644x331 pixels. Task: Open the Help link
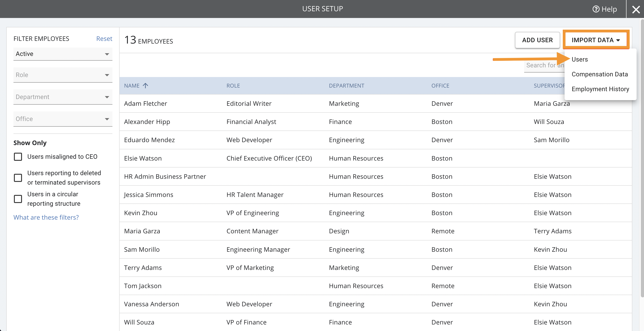[605, 9]
